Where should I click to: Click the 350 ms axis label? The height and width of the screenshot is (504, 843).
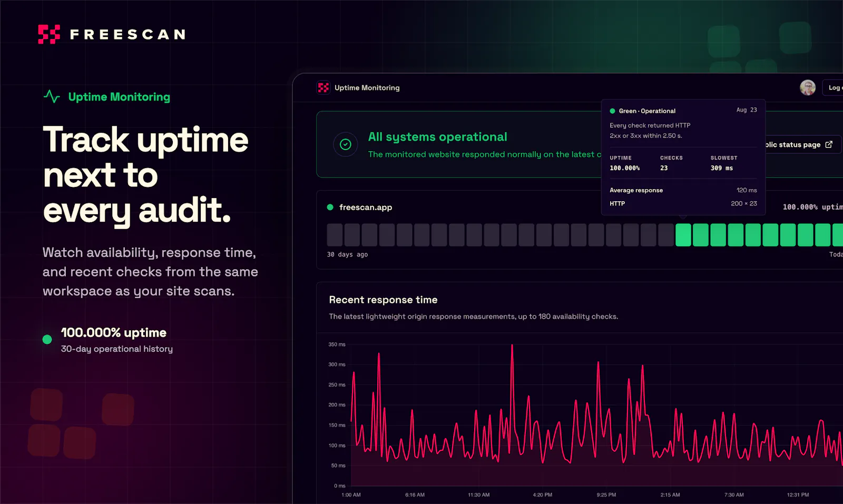(337, 344)
